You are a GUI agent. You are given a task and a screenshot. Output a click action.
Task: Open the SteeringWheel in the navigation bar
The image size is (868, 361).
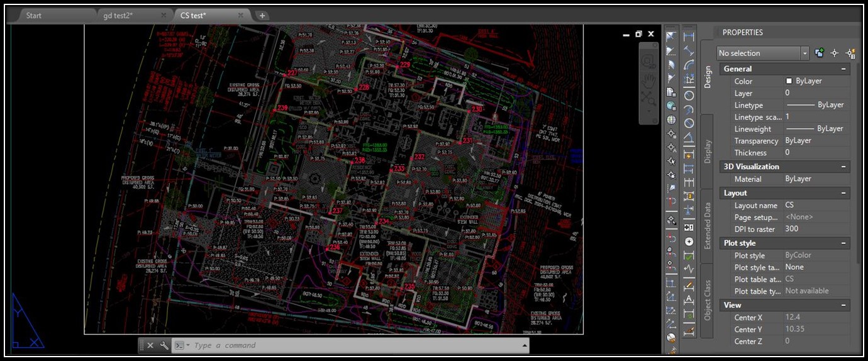pos(648,62)
